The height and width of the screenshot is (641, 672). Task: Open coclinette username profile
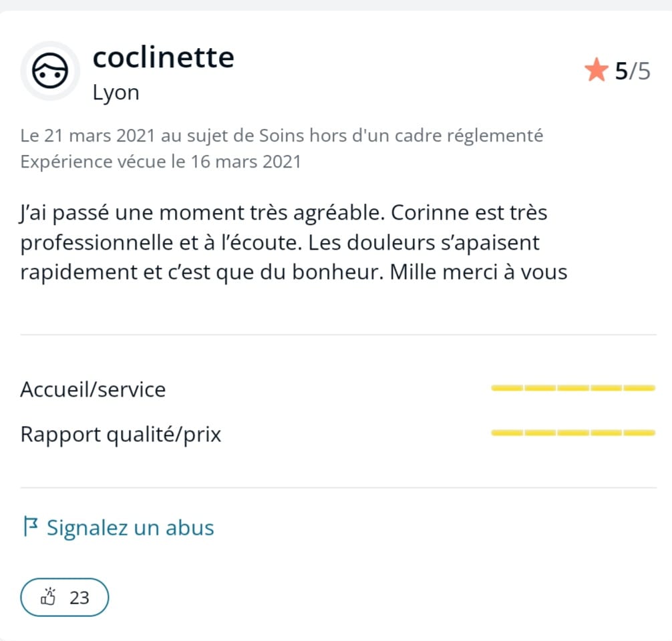[x=163, y=57]
